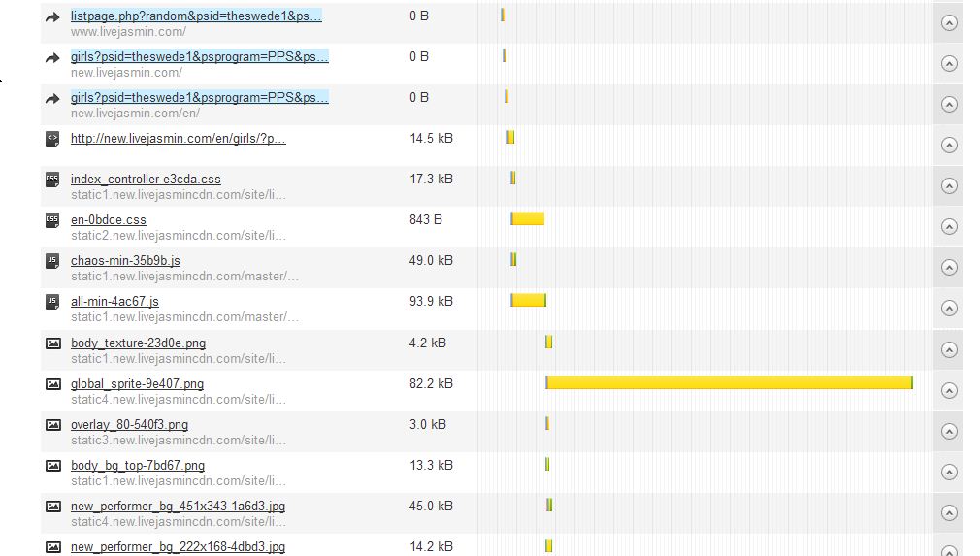
Task: Expand details for body_texture-23d0e.png row
Action: click(949, 349)
